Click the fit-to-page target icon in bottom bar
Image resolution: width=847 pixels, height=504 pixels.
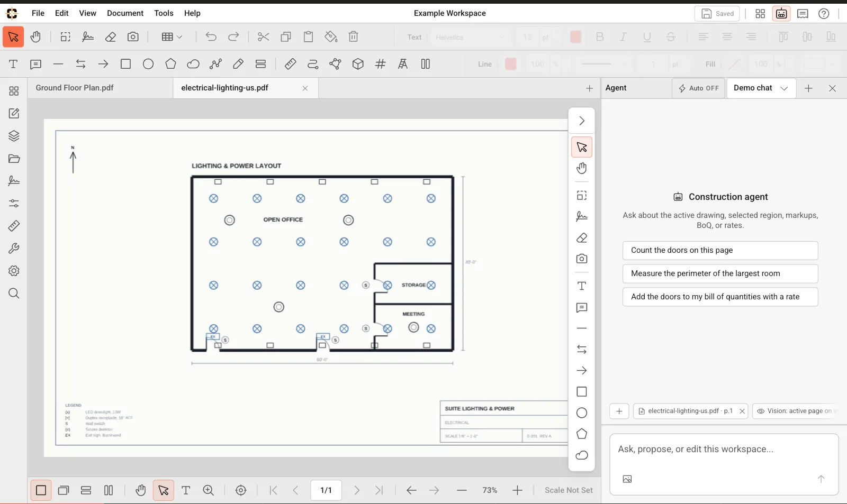(241, 491)
